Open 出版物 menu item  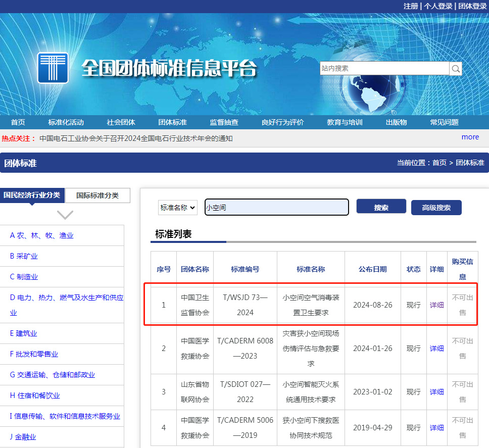click(396, 122)
